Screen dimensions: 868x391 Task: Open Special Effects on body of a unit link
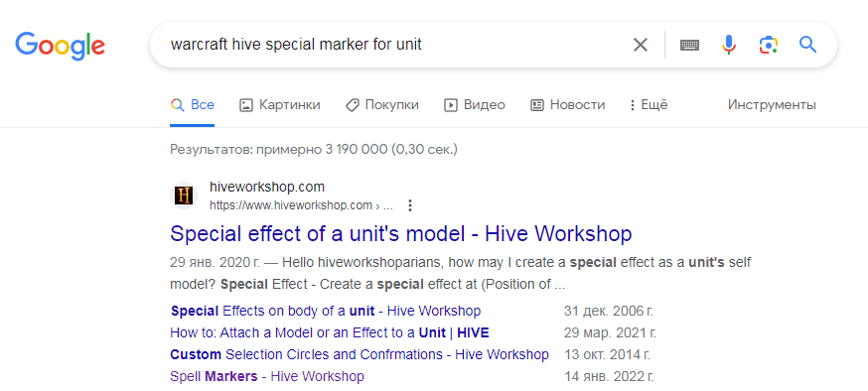pos(326,311)
